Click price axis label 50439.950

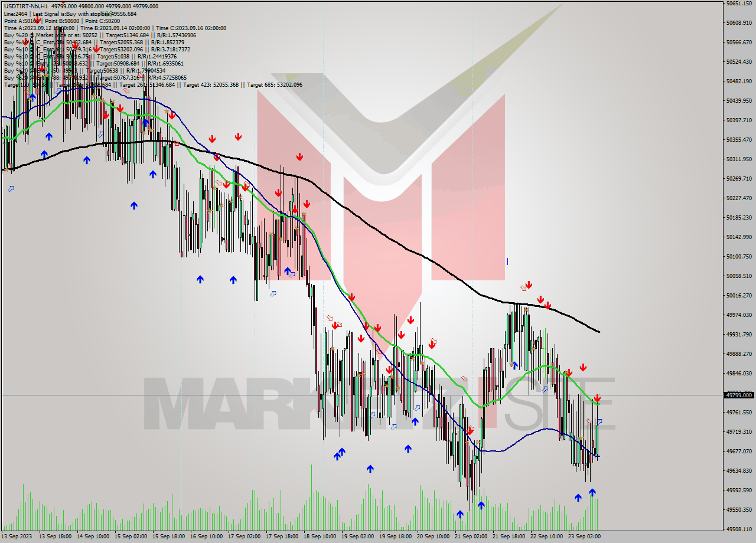point(739,100)
